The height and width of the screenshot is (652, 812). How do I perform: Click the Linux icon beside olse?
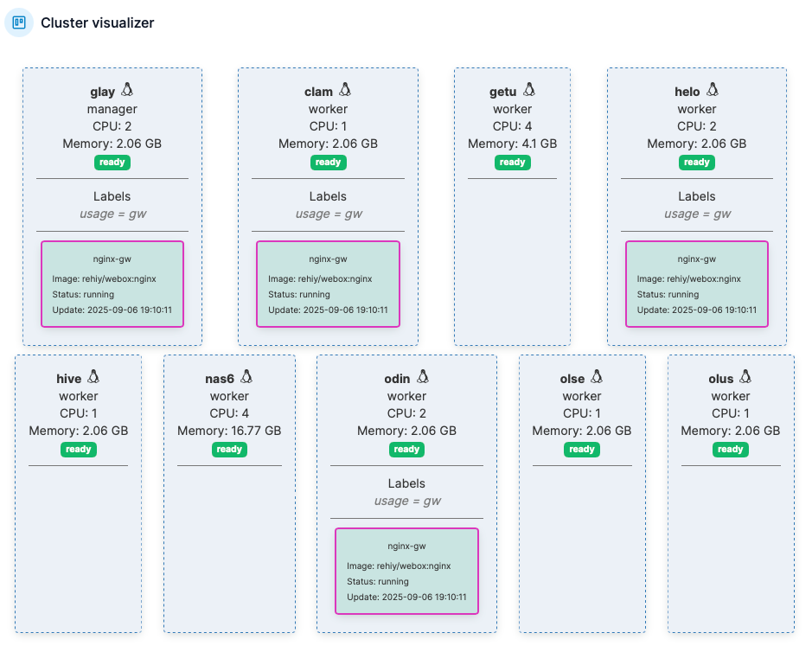(x=597, y=377)
